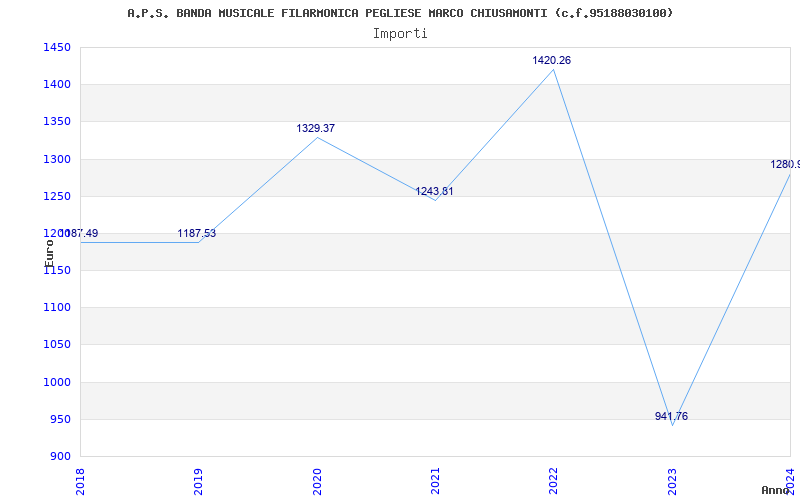The width and height of the screenshot is (800, 500).
Task: Click the 2023 lowest point on the line
Action: 672,426
